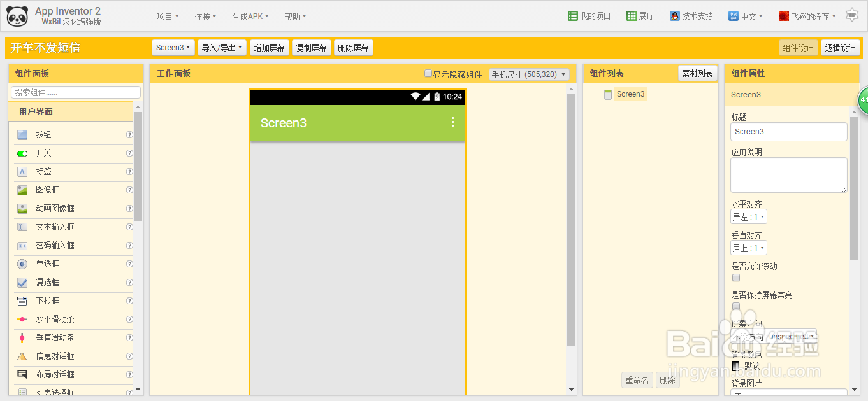Open the 水平对齐 居左 dropdown
Viewport: 868px width, 401px height.
coord(749,217)
